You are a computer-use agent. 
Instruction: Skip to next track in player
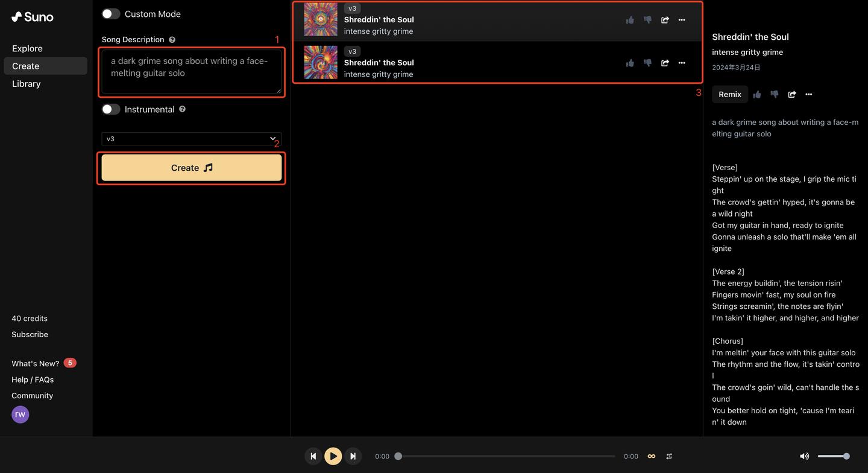pos(353,456)
